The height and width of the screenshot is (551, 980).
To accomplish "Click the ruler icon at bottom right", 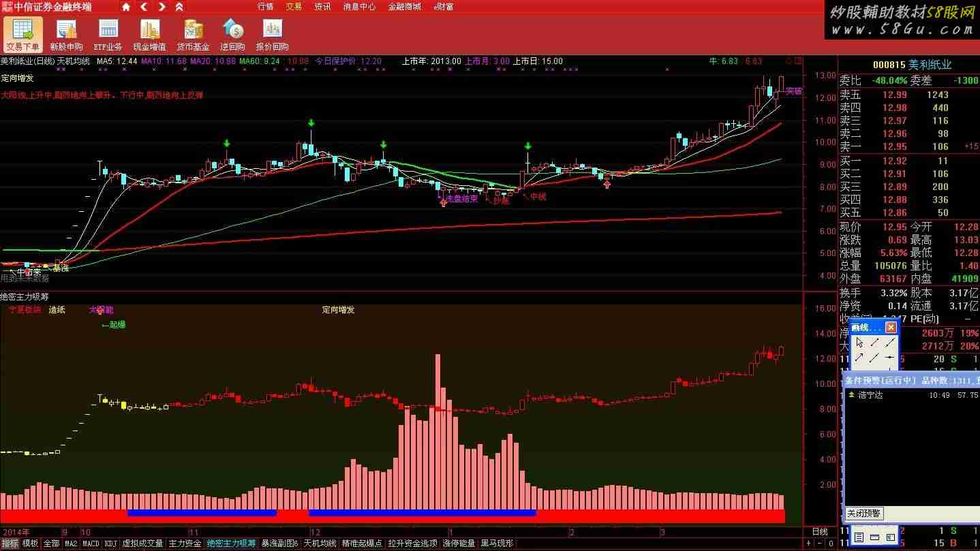I will [875, 537].
